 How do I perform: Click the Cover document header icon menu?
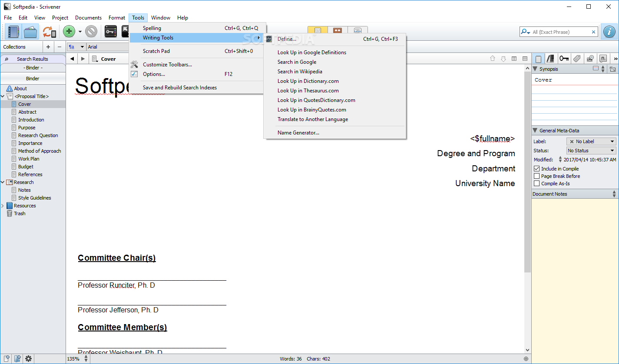[x=96, y=59]
